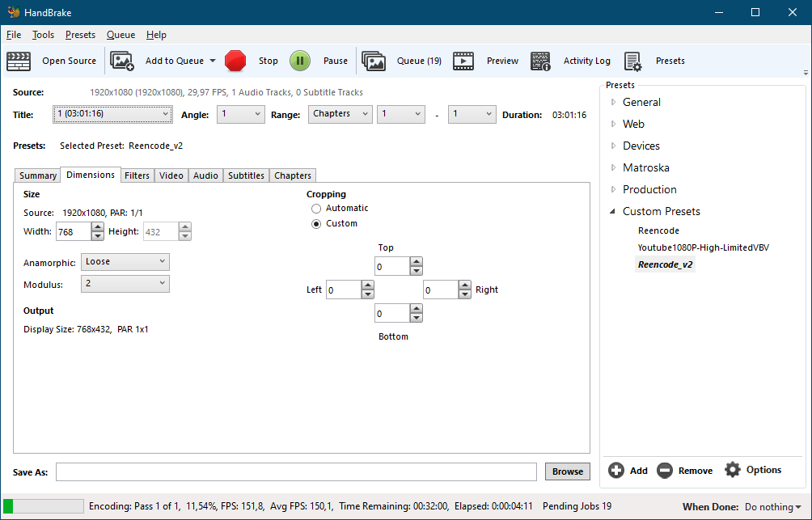Click the encoding progress bar

coord(43,506)
